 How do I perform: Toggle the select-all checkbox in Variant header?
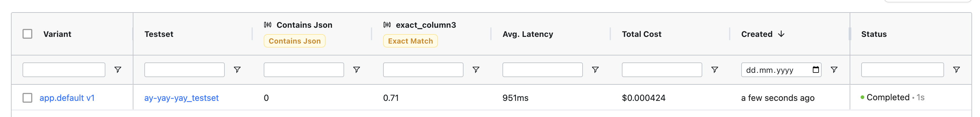pos(27,34)
